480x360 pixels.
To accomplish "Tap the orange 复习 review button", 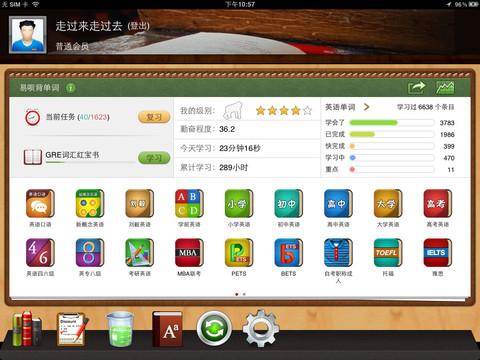I will point(154,117).
